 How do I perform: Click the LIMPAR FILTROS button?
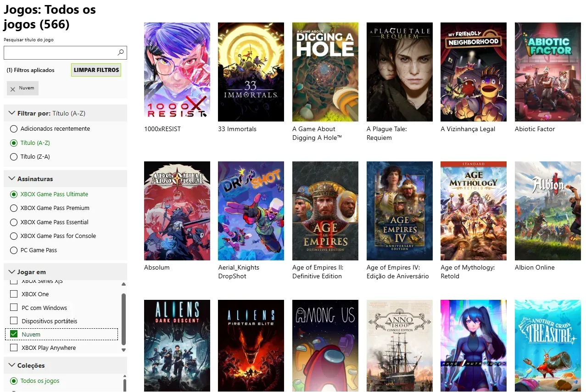(96, 70)
